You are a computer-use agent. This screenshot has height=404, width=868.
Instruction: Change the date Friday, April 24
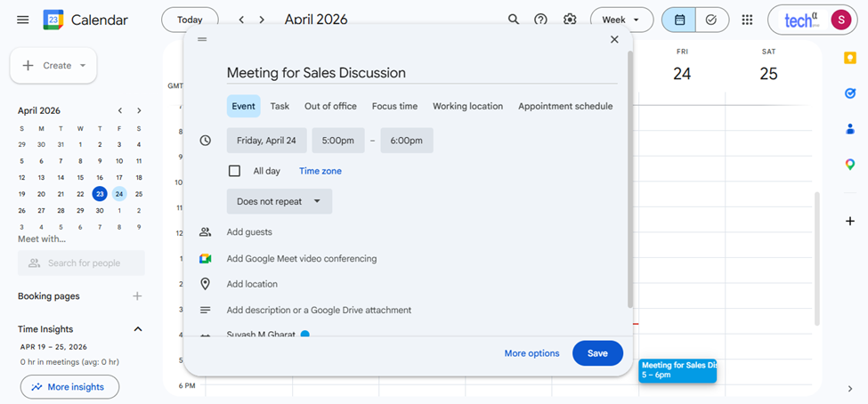point(267,141)
